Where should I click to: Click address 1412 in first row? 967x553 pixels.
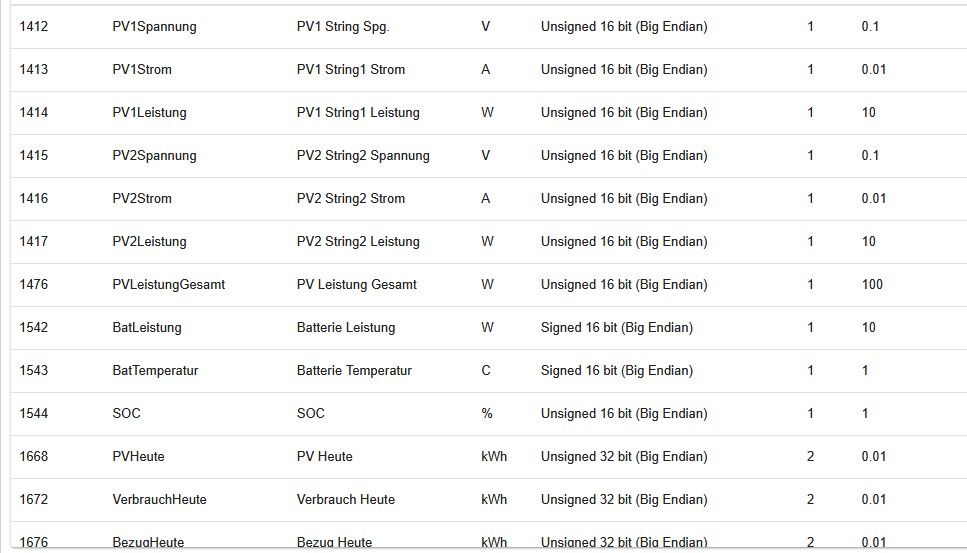(34, 27)
